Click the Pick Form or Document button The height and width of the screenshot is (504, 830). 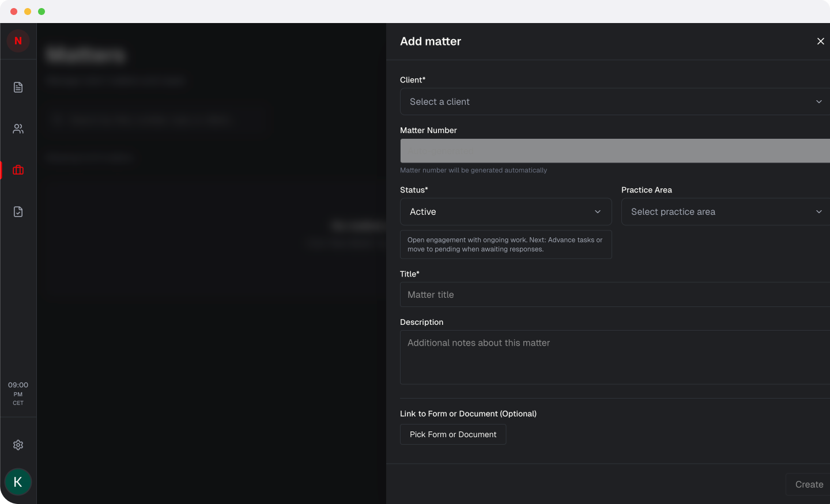pos(452,434)
